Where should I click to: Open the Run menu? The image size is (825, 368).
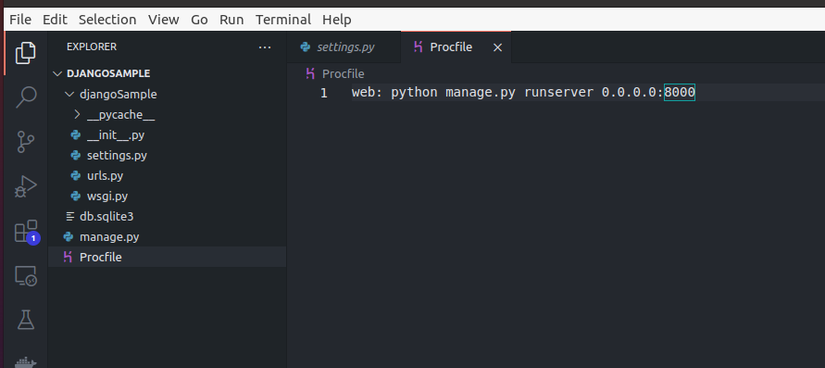click(232, 19)
